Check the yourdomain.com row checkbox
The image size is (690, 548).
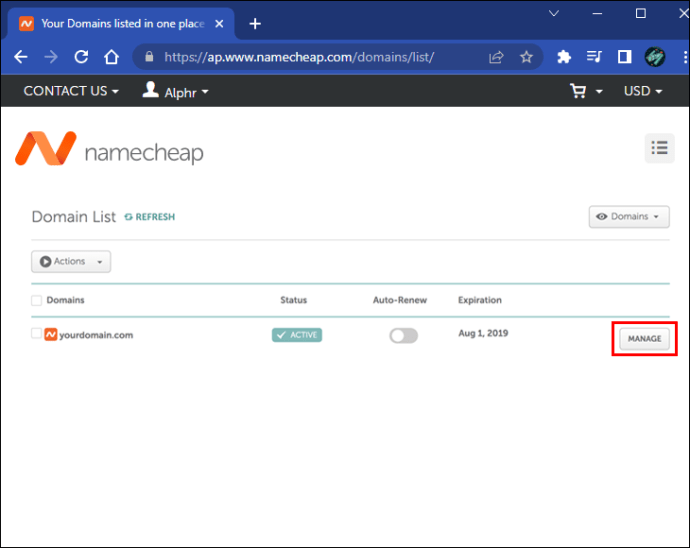coord(37,333)
